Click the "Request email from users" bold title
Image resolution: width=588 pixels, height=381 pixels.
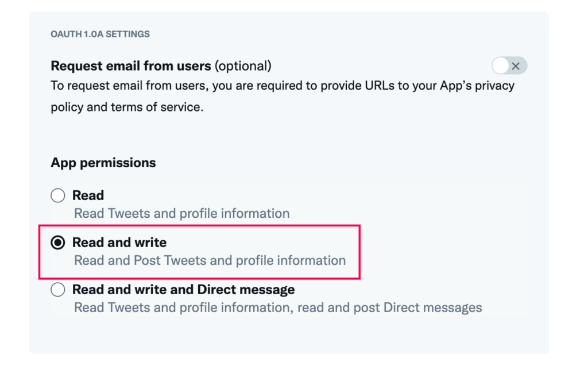[x=131, y=66]
